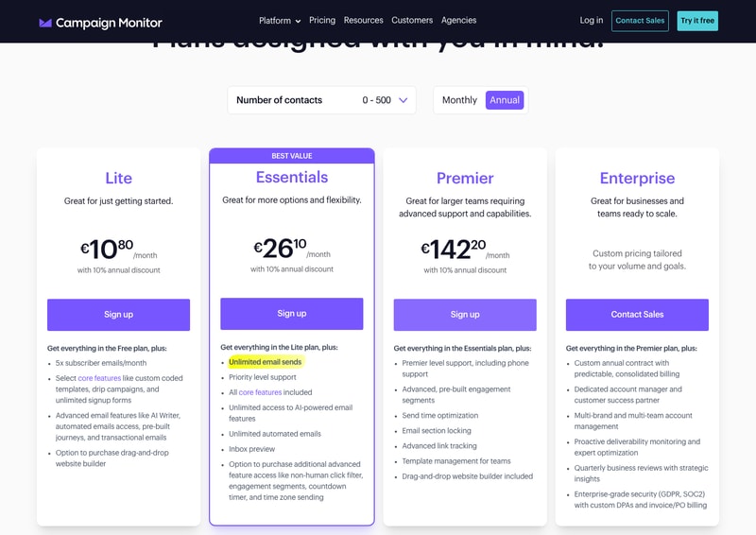Click Great for just getting started text
The height and width of the screenshot is (535, 756).
click(x=119, y=201)
